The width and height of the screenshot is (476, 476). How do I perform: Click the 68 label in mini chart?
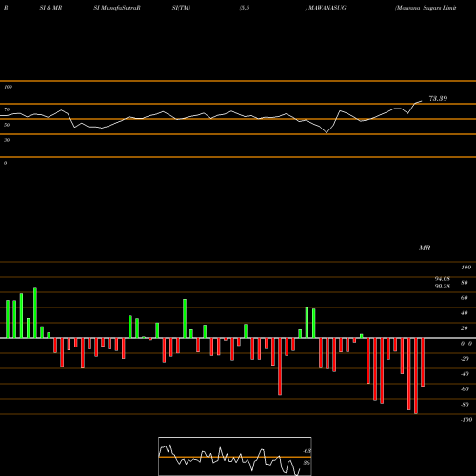point(307,451)
